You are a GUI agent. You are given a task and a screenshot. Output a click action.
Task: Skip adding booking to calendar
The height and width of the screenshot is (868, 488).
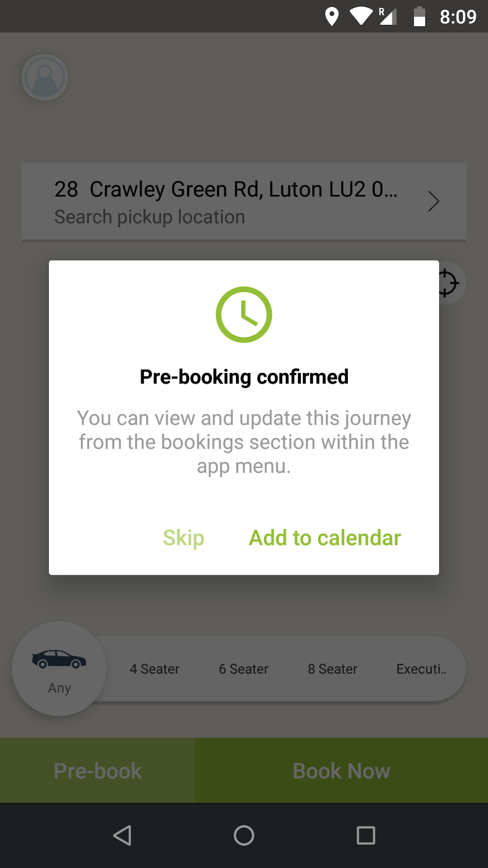click(184, 538)
